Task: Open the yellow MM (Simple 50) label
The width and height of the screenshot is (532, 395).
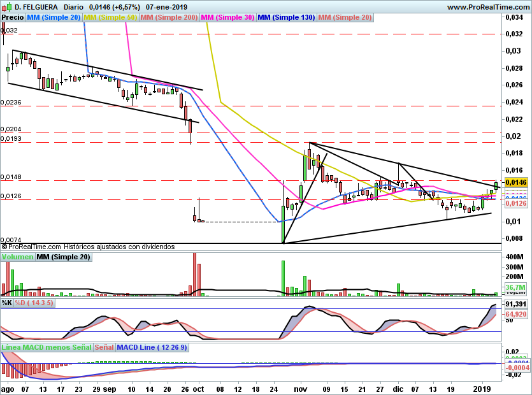Action: [x=110, y=17]
